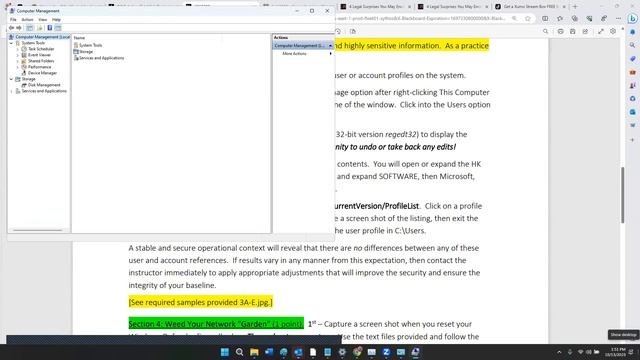Collapse the Computer Management actions section
The image size is (640, 360).
coord(330,46)
